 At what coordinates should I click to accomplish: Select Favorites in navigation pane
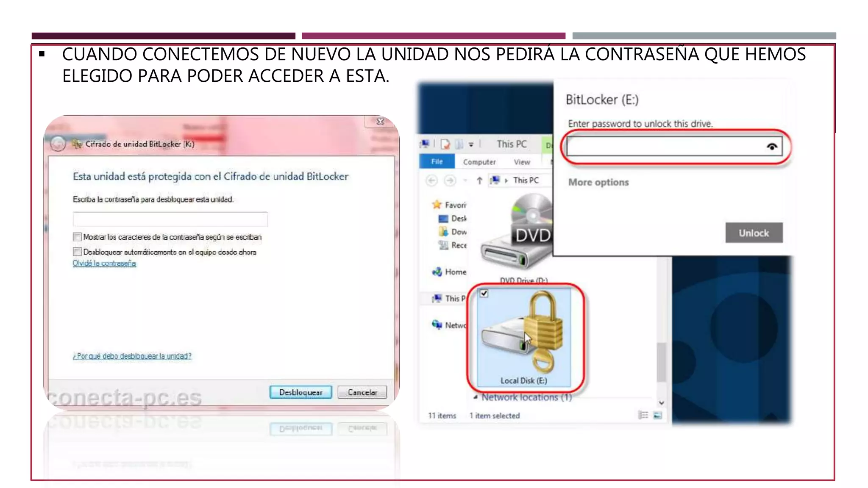[450, 205]
